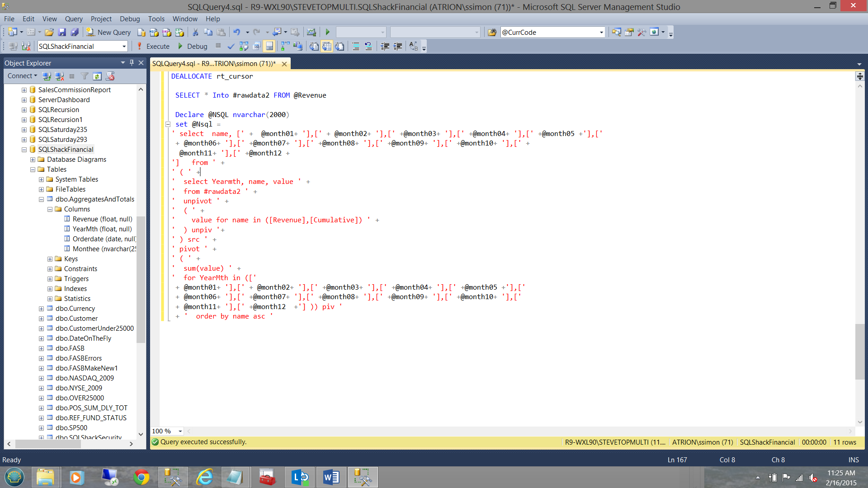The height and width of the screenshot is (488, 868).
Task: Collapse the Columns folder node
Action: tap(50, 209)
